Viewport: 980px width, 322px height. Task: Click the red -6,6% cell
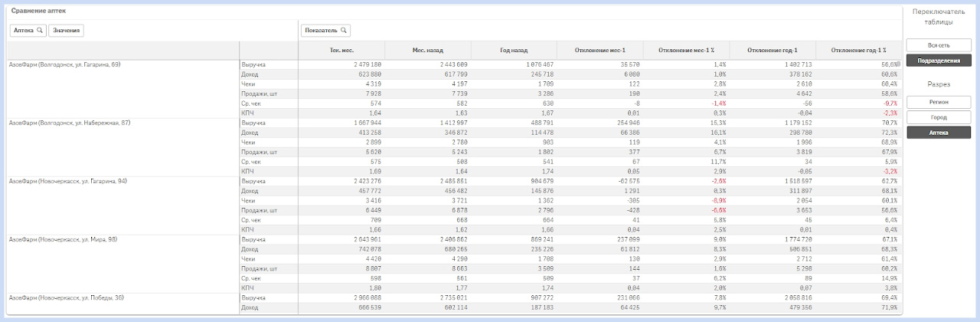click(x=717, y=210)
